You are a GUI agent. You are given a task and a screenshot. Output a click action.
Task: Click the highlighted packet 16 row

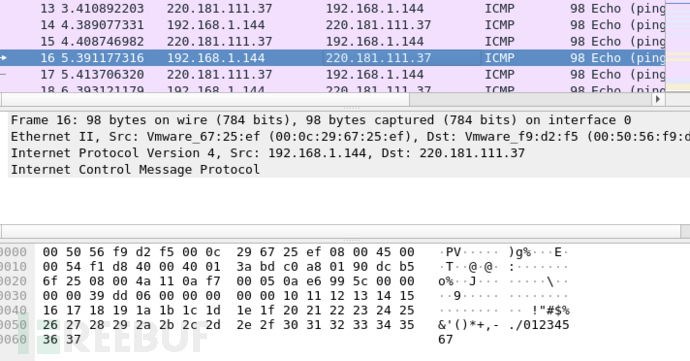click(333, 58)
